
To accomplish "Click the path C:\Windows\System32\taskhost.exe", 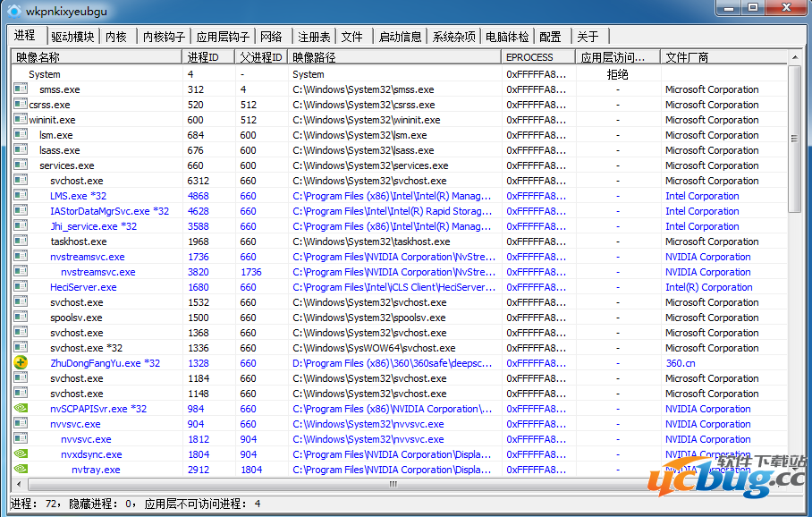I will click(x=371, y=242).
